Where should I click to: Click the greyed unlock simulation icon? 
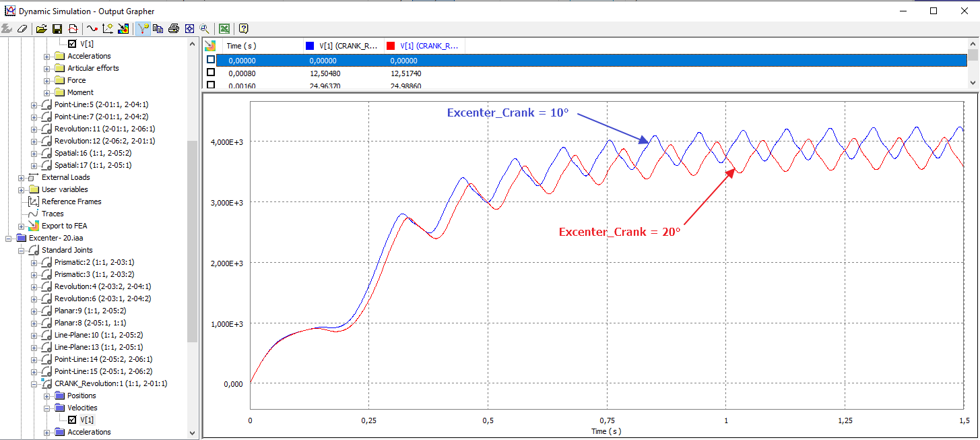point(7,29)
